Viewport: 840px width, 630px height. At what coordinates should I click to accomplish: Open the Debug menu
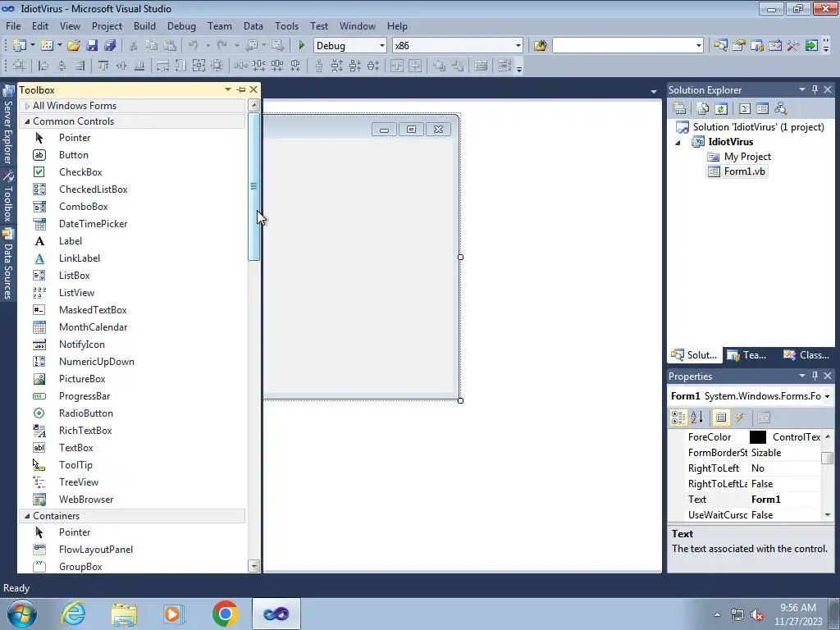[181, 26]
